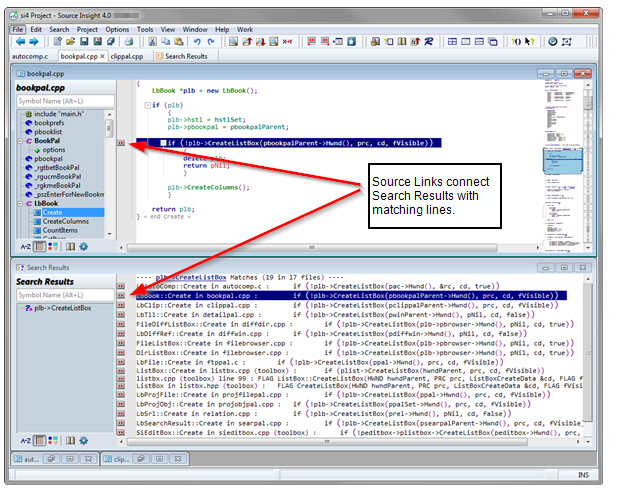This screenshot has height=494, width=621.
Task: Cascade windows with the overlapping windows icon
Action: (493, 41)
